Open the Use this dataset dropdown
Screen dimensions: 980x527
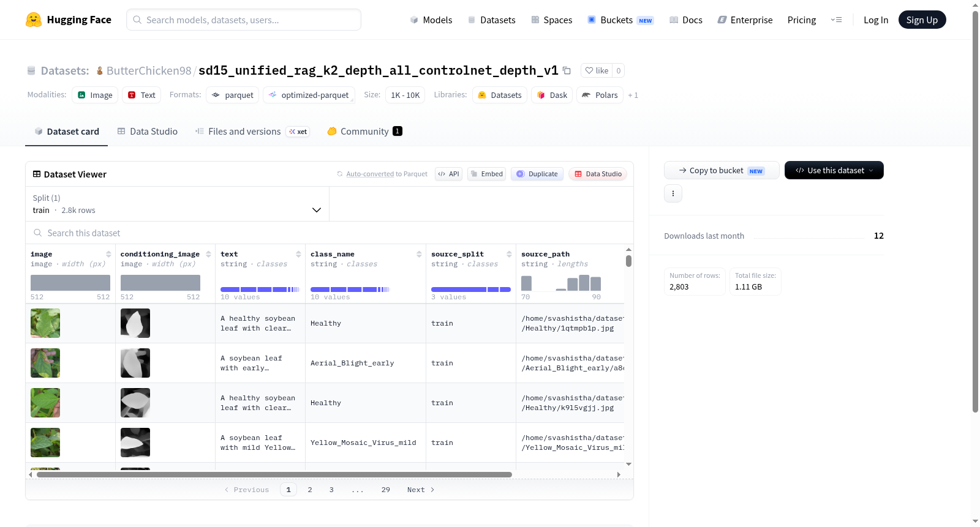coord(834,170)
